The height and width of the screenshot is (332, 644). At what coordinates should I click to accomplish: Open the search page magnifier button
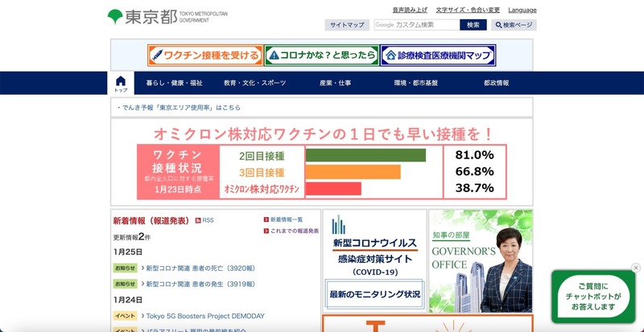point(514,25)
